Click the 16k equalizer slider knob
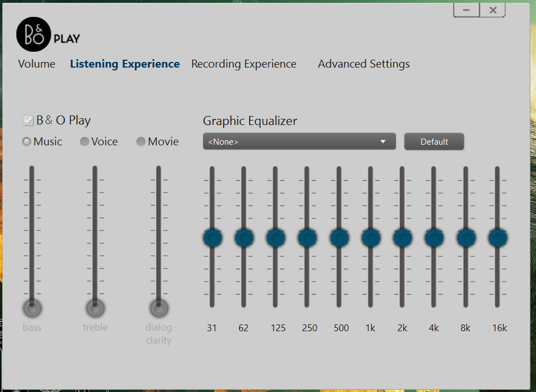This screenshot has width=536, height=392. tap(498, 238)
